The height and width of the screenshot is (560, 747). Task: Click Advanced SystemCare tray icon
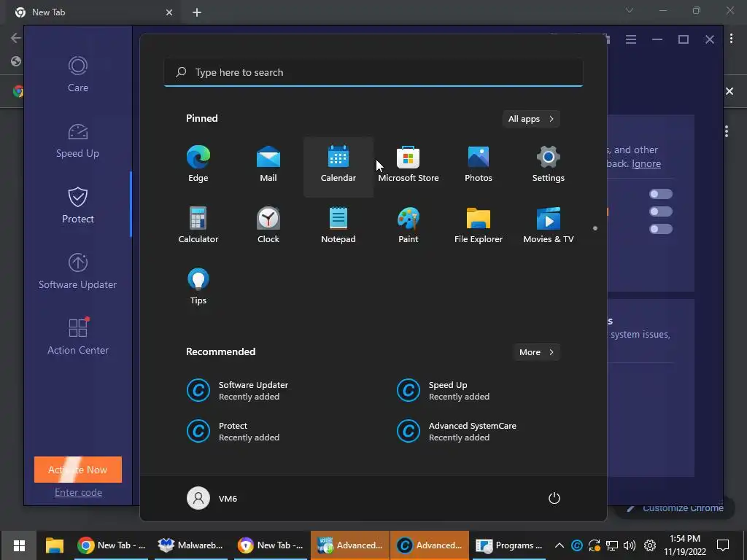point(576,545)
